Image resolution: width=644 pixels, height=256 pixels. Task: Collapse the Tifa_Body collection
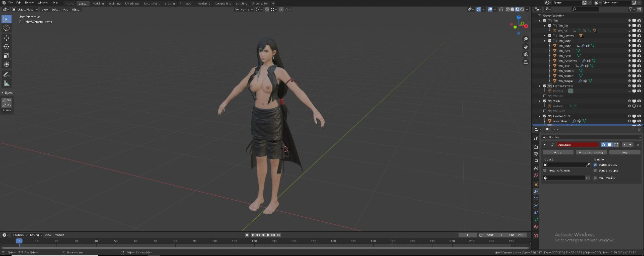[x=544, y=41]
